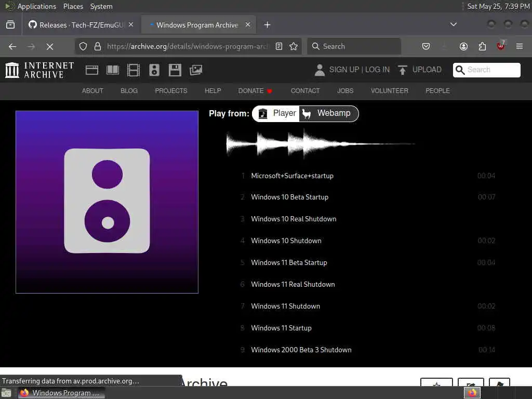Select Windows Program taskbar window button
The width and height of the screenshot is (532, 399).
(61, 393)
